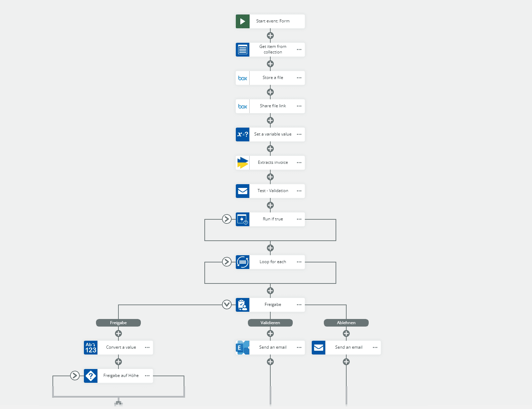Viewport: 532px width, 409px height.
Task: Open options menu for Test - Validation
Action: [299, 191]
